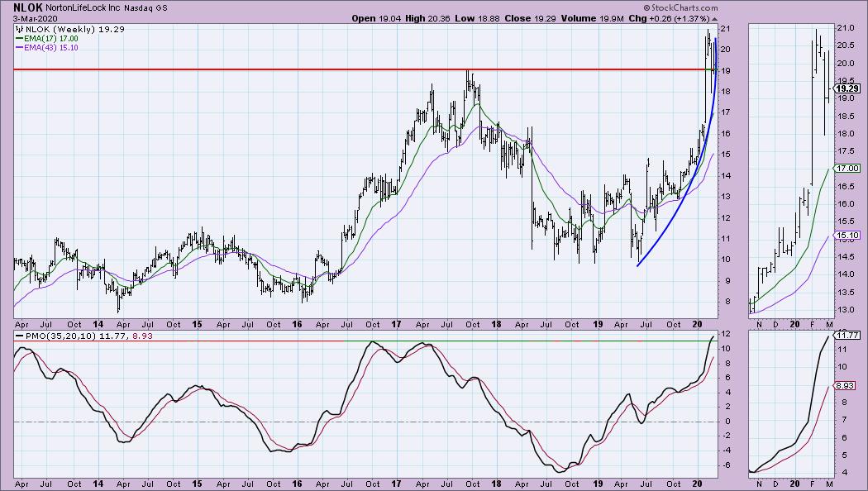Click the up-arrow change indicator after Chg

click(x=714, y=19)
